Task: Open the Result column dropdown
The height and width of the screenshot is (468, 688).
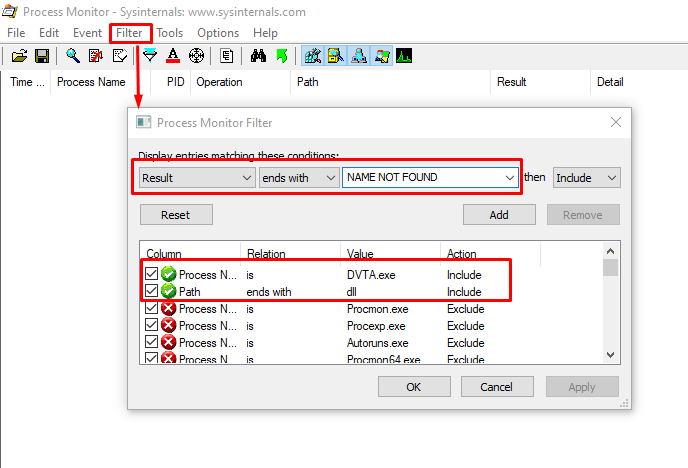Action: coord(196,178)
